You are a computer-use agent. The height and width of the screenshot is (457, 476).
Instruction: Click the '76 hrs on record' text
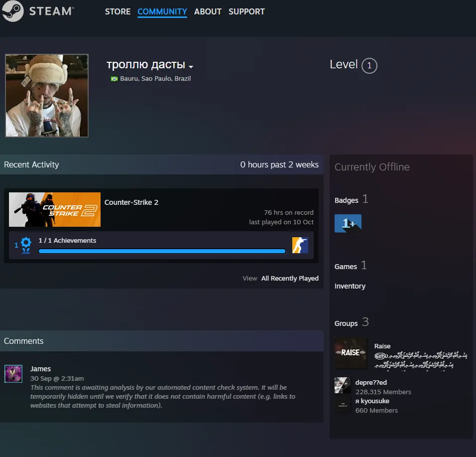[x=289, y=212]
